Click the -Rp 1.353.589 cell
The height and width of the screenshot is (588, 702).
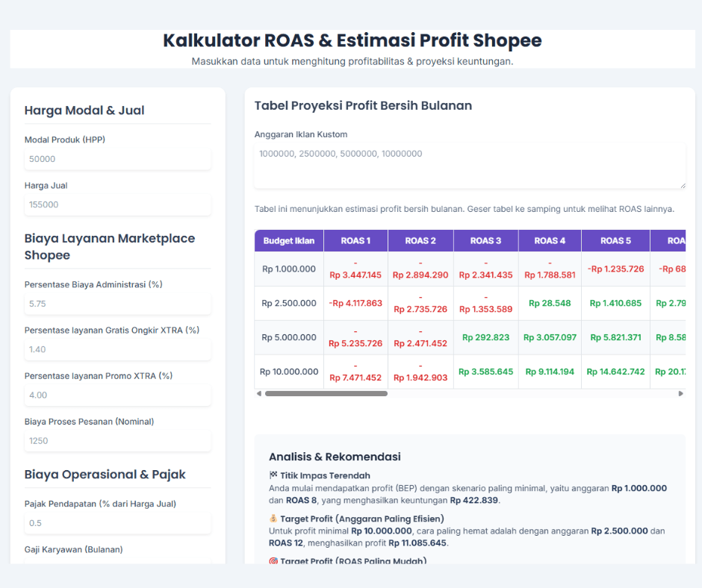coord(485,303)
